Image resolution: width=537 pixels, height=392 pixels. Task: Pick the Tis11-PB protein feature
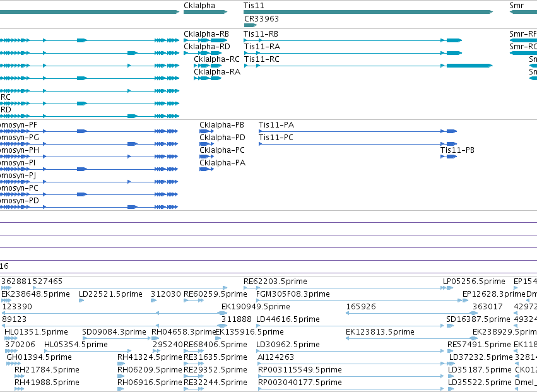coord(449,157)
